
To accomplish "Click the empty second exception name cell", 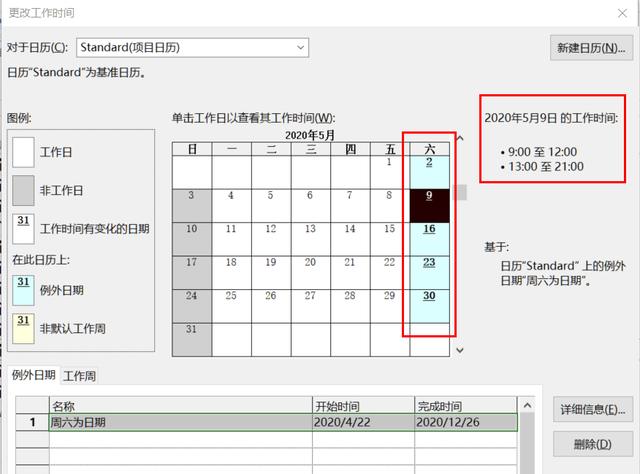I will pyautogui.click(x=181, y=440).
